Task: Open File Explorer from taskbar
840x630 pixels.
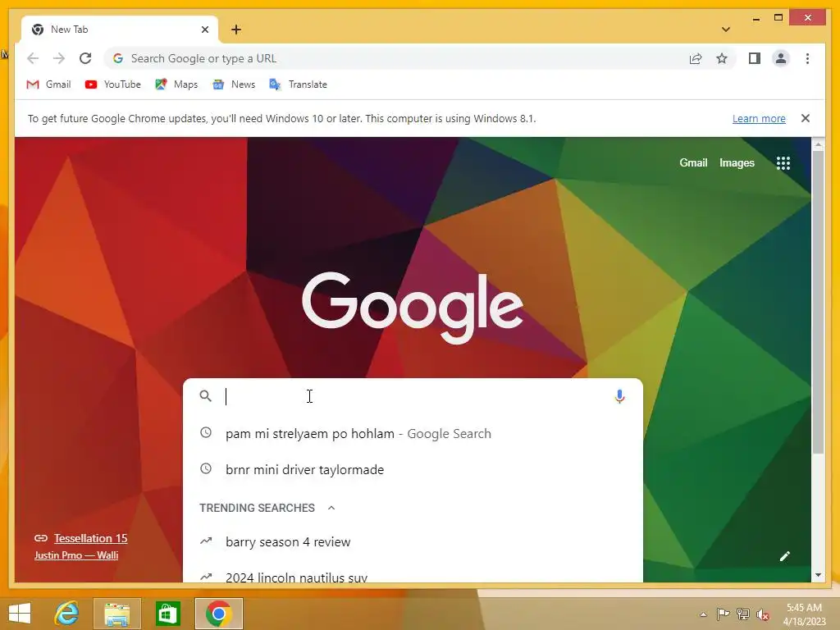Action: click(117, 614)
